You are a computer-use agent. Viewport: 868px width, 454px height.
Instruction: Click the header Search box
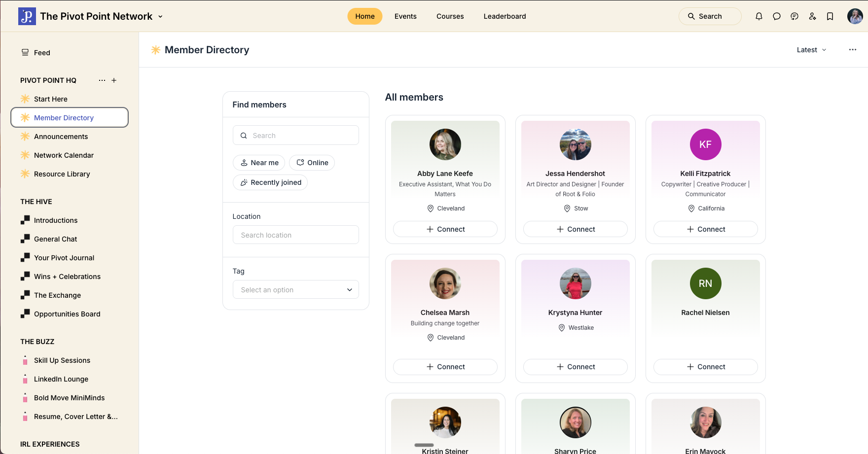710,16
